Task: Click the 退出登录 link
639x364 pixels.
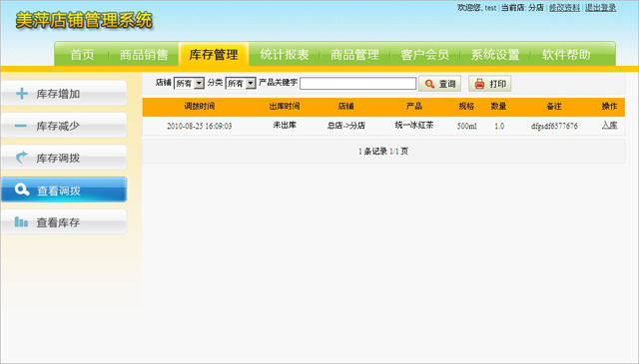Action: pos(601,8)
